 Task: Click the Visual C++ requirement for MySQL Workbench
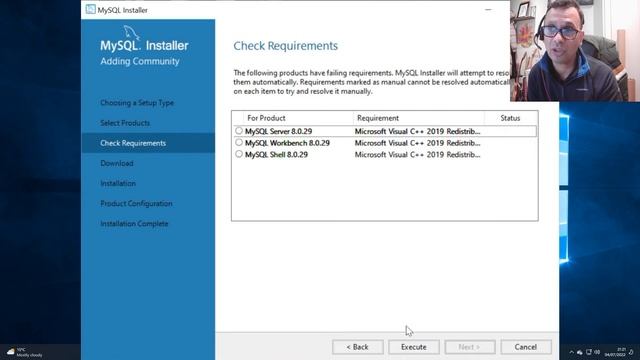[417, 143]
